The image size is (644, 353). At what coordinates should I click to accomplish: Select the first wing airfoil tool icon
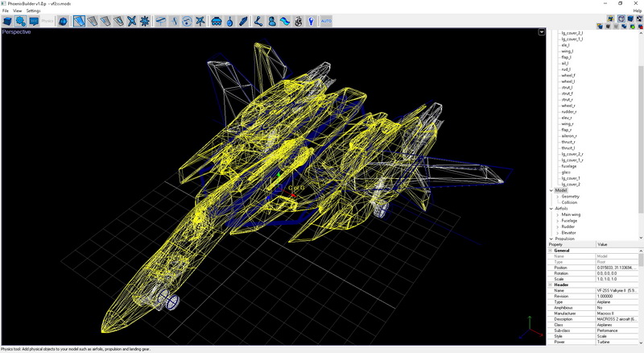(x=80, y=21)
